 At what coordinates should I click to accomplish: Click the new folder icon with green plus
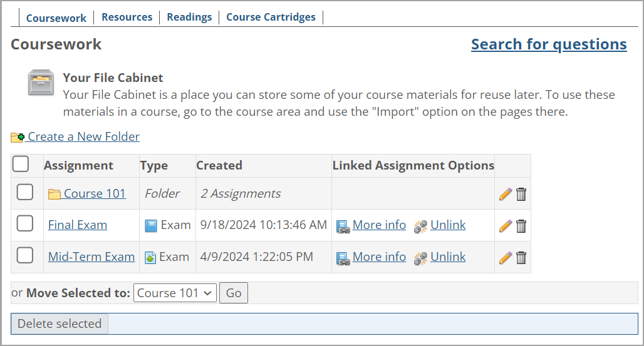pyautogui.click(x=18, y=137)
